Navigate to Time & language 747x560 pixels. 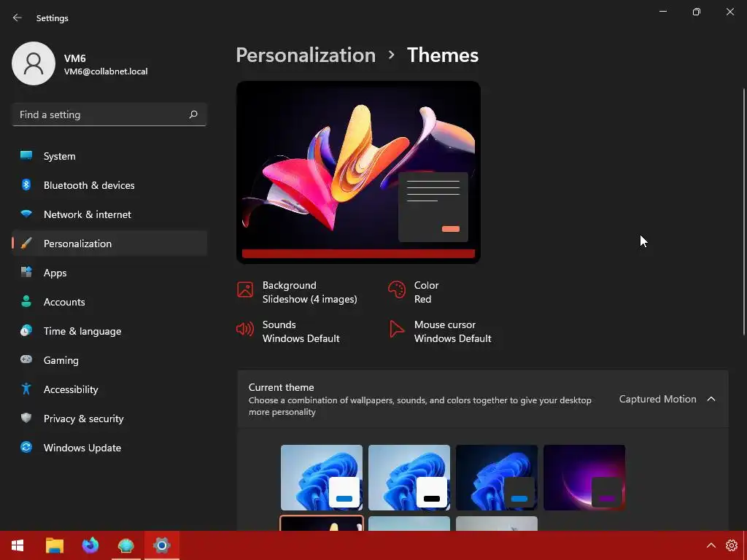click(x=109, y=331)
